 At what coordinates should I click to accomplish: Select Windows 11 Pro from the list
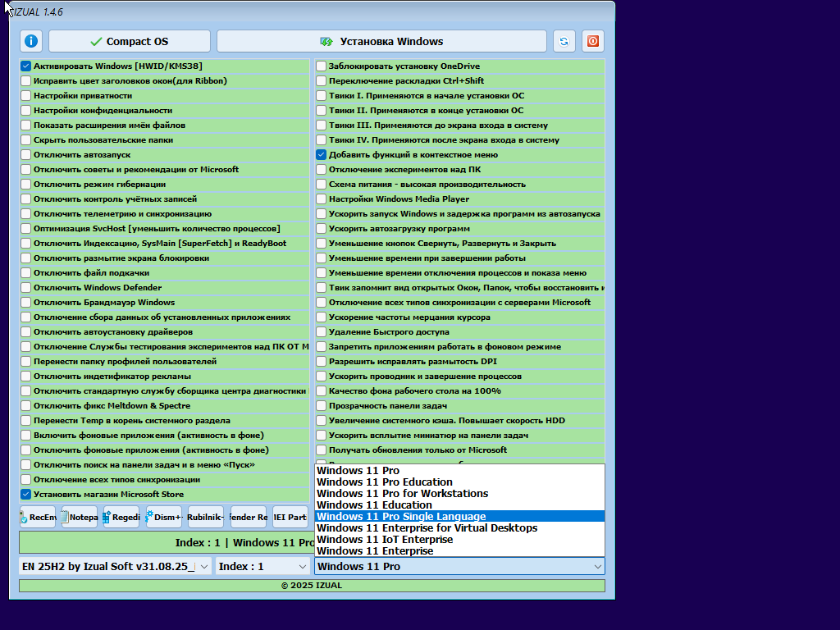pyautogui.click(x=459, y=470)
